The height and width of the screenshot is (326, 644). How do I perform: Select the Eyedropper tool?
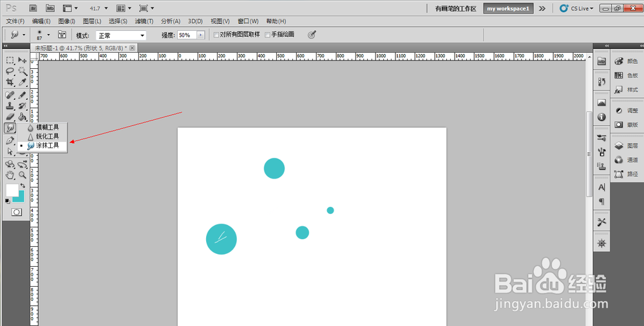click(x=22, y=82)
